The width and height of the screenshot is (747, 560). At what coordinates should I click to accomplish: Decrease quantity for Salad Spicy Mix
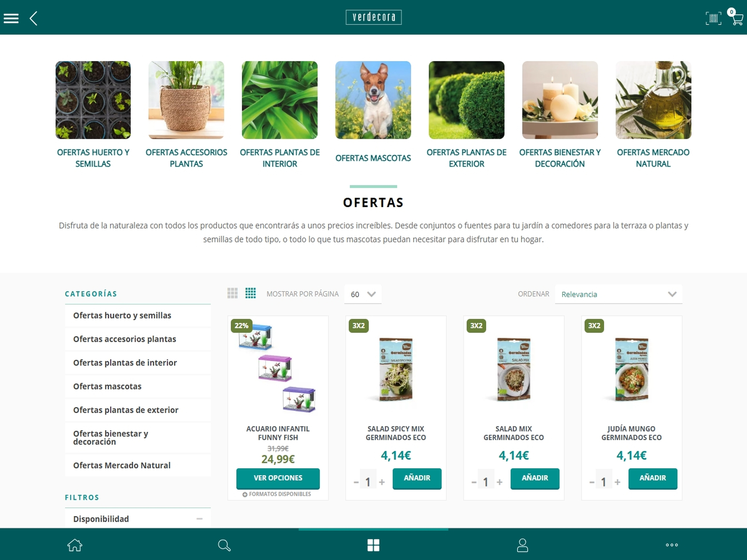tap(356, 482)
